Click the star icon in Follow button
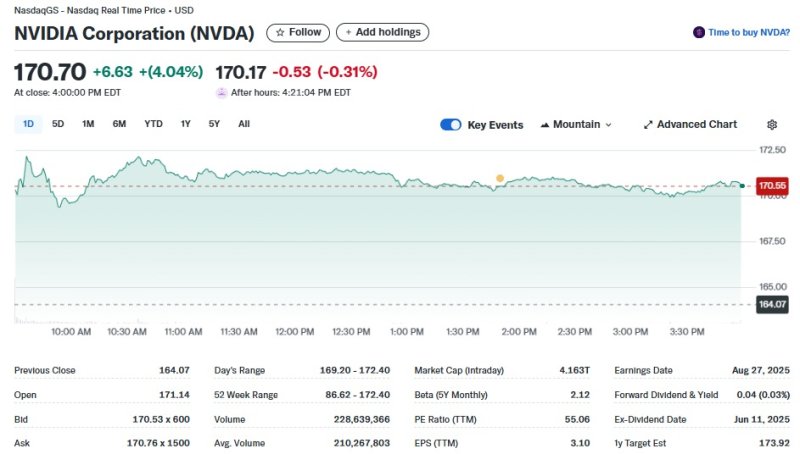 point(280,32)
